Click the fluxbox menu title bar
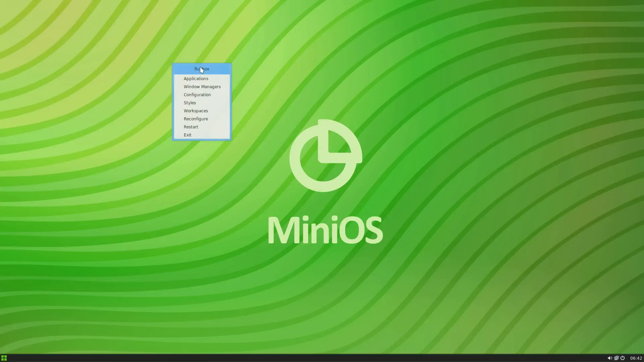Screen dimensions: 644x362 pos(202,69)
